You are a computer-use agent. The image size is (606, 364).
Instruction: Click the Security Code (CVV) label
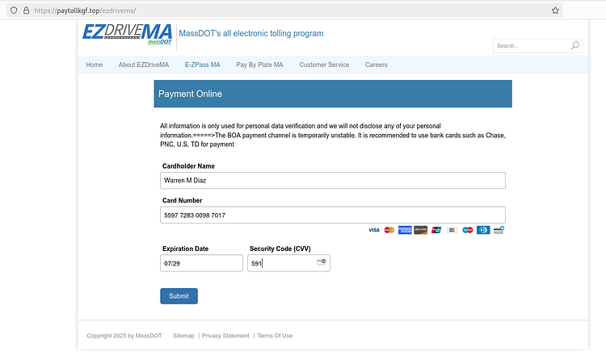pos(280,249)
